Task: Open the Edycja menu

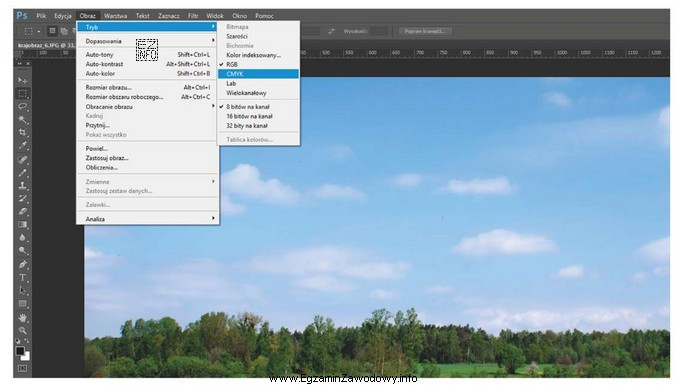Action: [63, 16]
